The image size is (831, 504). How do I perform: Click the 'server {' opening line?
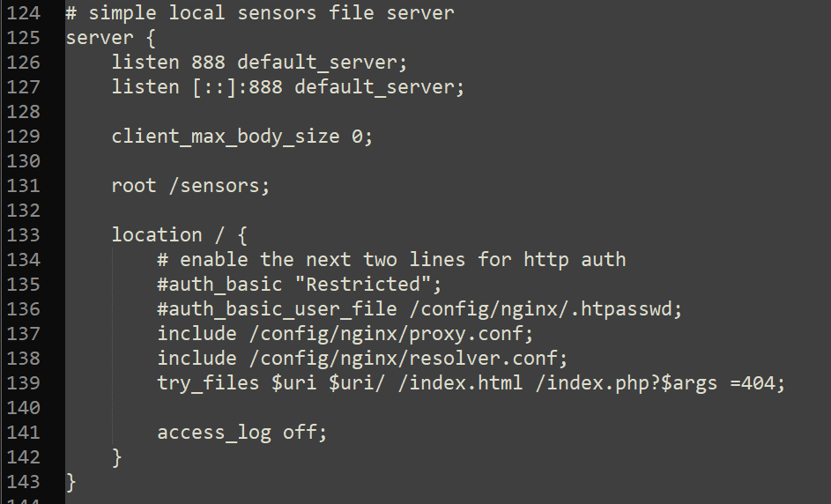tap(110, 38)
